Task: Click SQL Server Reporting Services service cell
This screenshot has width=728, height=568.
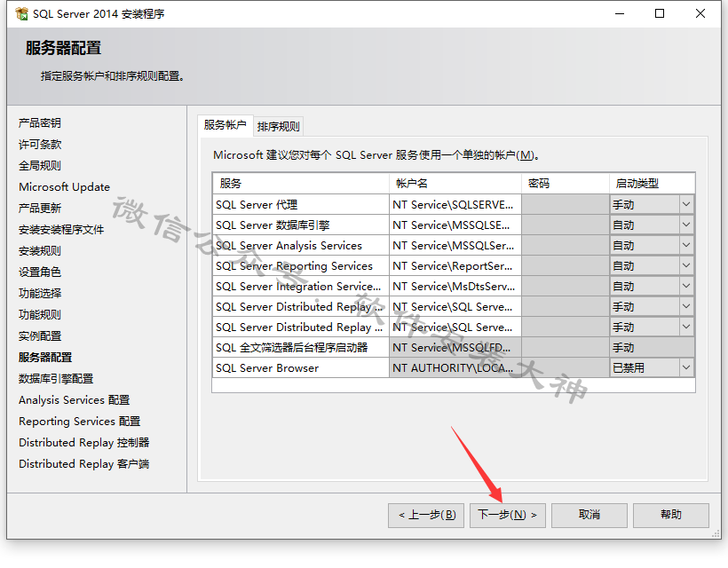Action: tap(301, 265)
